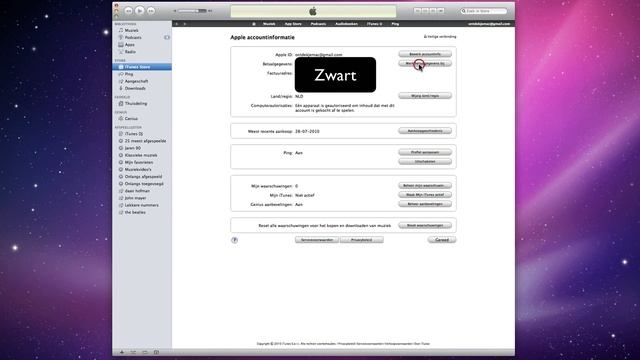The image size is (640, 360).
Task: Click the Apple logo in status display
Action: coord(313,11)
